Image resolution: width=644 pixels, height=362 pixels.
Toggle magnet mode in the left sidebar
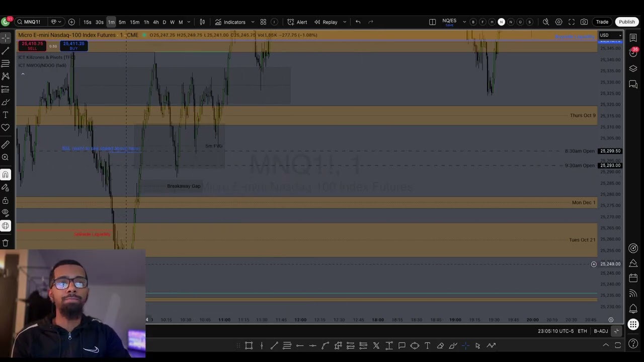click(x=6, y=174)
